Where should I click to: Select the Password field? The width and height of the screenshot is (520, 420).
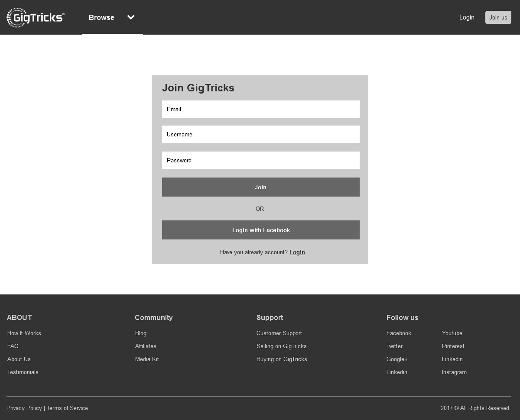pyautogui.click(x=260, y=160)
